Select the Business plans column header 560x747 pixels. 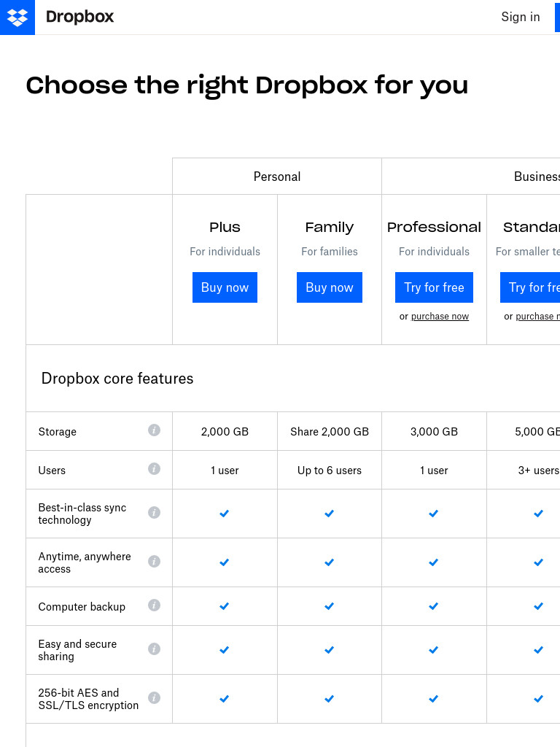[471, 177]
